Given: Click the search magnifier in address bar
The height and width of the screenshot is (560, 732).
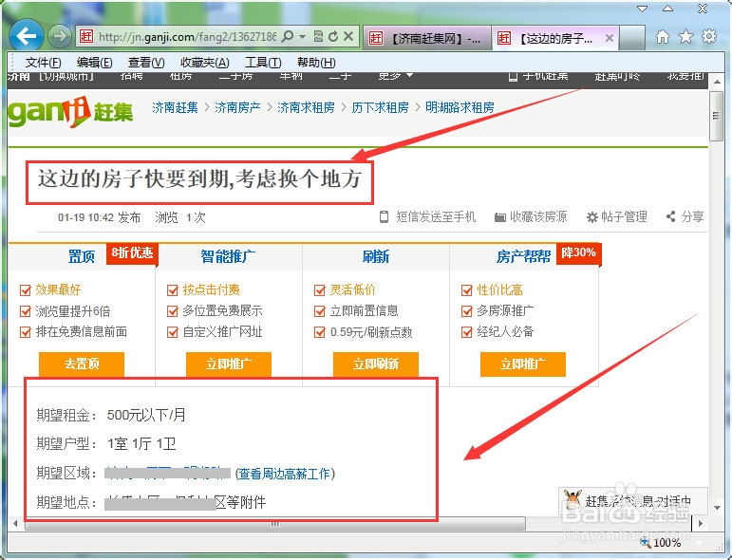Looking at the screenshot, I should tap(289, 36).
